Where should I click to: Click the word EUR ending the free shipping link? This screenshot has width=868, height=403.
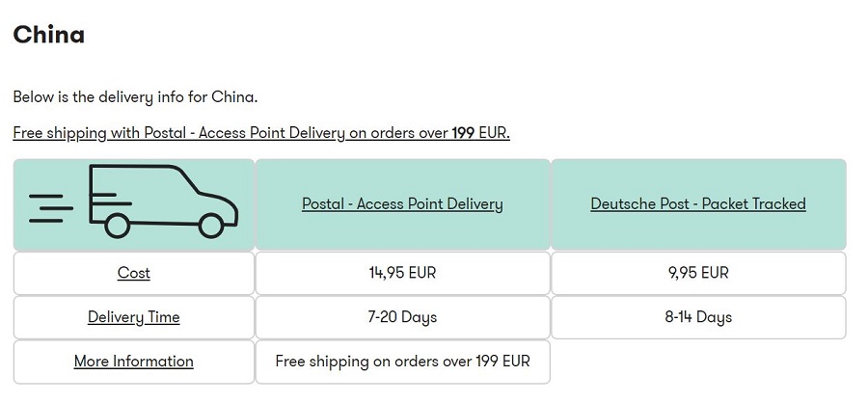[x=494, y=133]
